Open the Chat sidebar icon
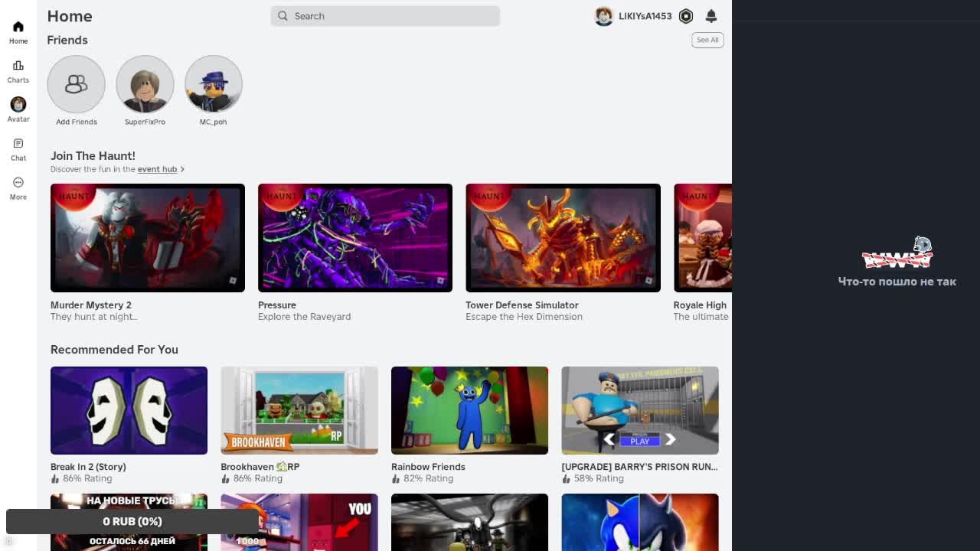The height and width of the screenshot is (551, 980). tap(18, 144)
